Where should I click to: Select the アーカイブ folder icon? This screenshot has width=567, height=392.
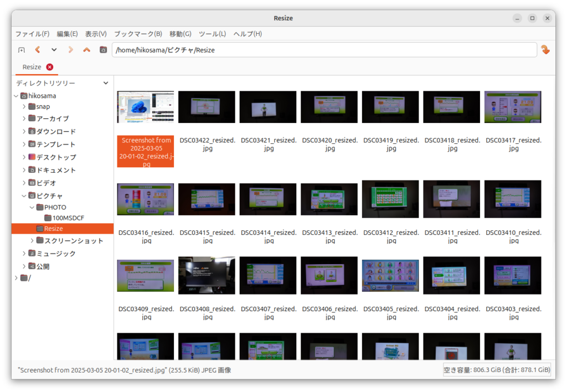[x=32, y=118]
